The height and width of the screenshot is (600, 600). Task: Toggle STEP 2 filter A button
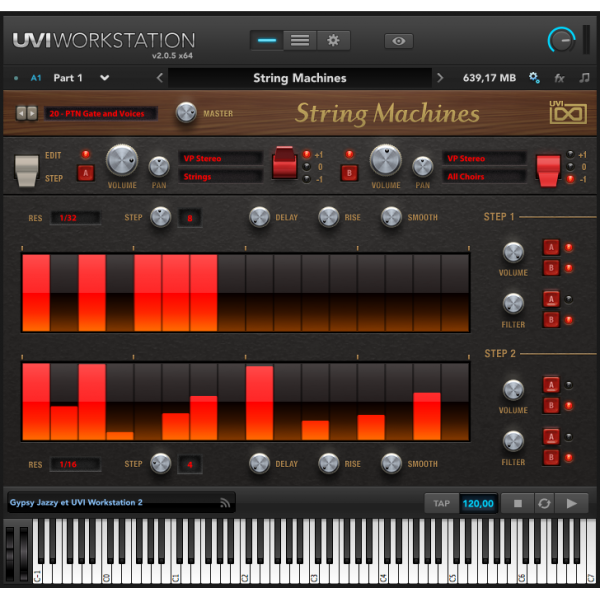click(x=551, y=437)
